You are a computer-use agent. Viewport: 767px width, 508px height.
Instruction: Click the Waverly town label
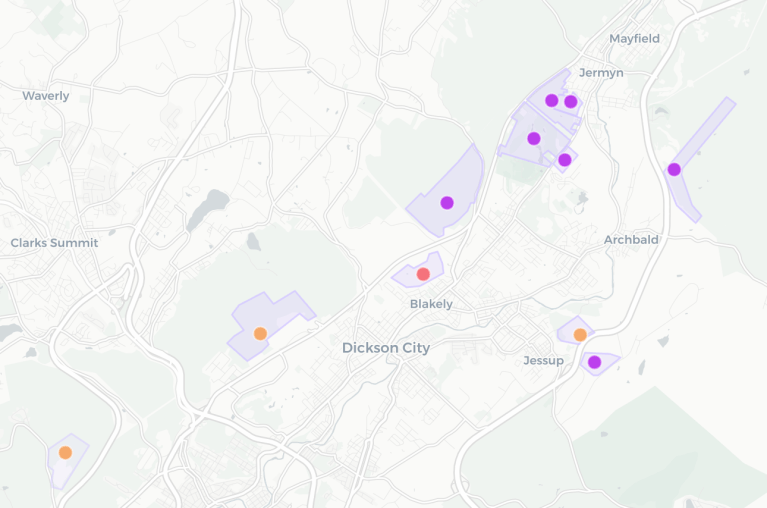(x=46, y=96)
